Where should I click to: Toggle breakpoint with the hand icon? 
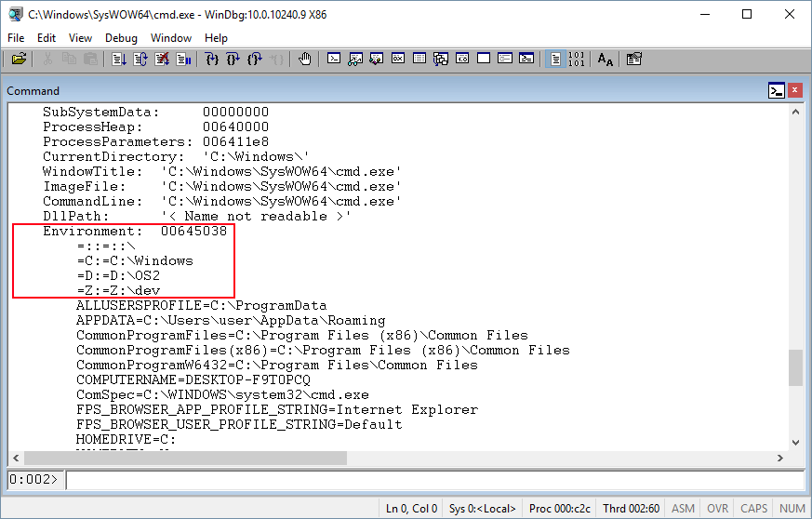point(305,60)
